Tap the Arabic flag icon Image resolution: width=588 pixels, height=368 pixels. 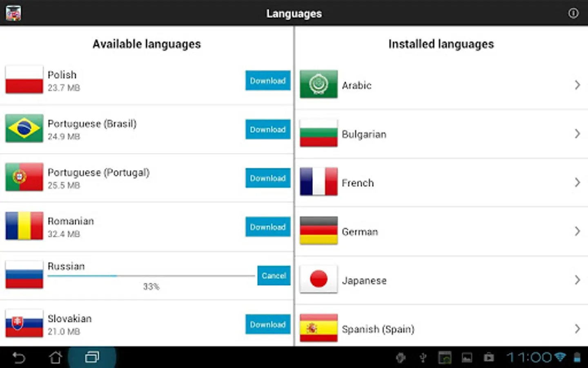coord(318,84)
